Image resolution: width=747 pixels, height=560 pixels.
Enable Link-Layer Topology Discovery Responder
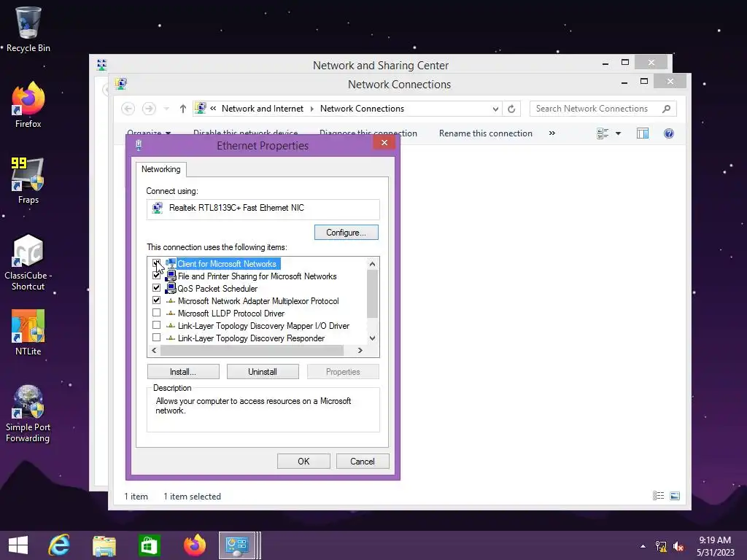click(x=156, y=337)
